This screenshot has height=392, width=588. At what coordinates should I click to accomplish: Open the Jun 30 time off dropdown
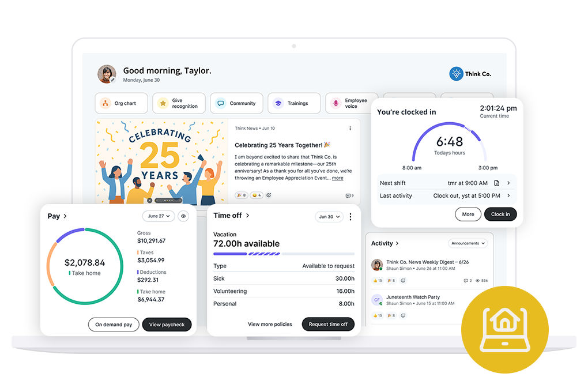329,217
